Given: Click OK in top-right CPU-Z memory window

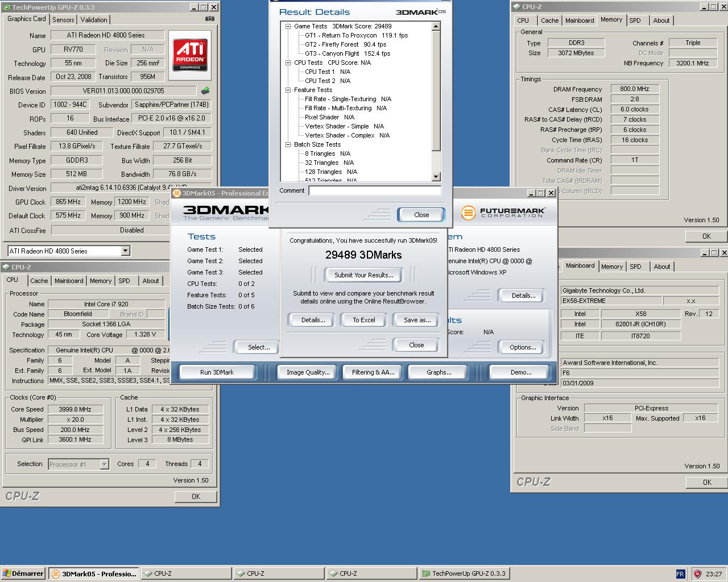Looking at the screenshot, I should [x=706, y=236].
